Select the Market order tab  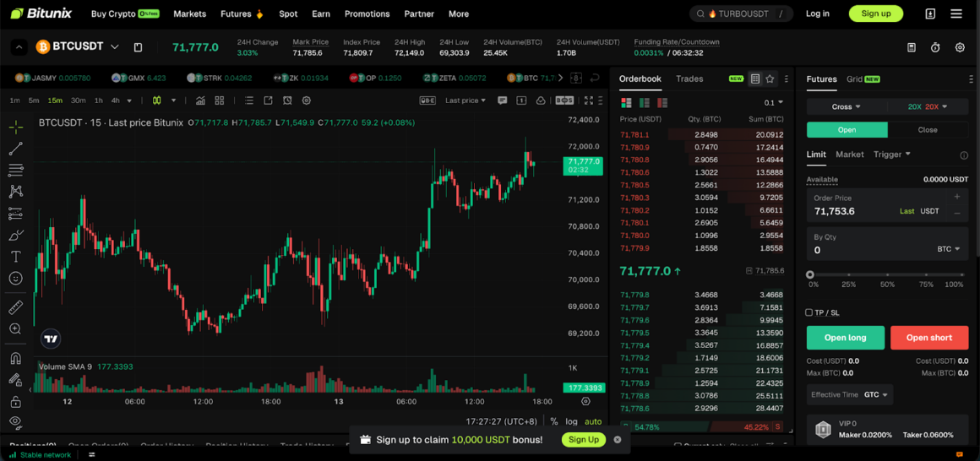[849, 155]
